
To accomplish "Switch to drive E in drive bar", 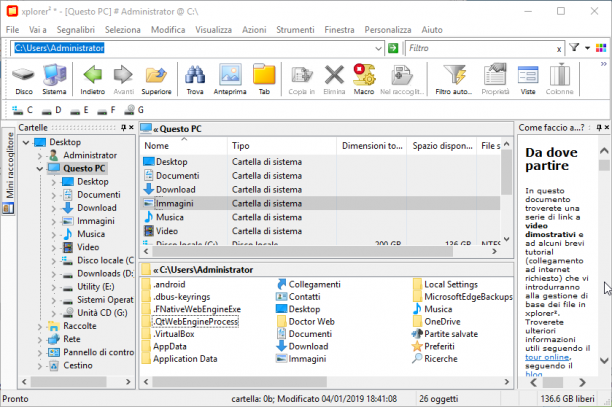I will 80,110.
